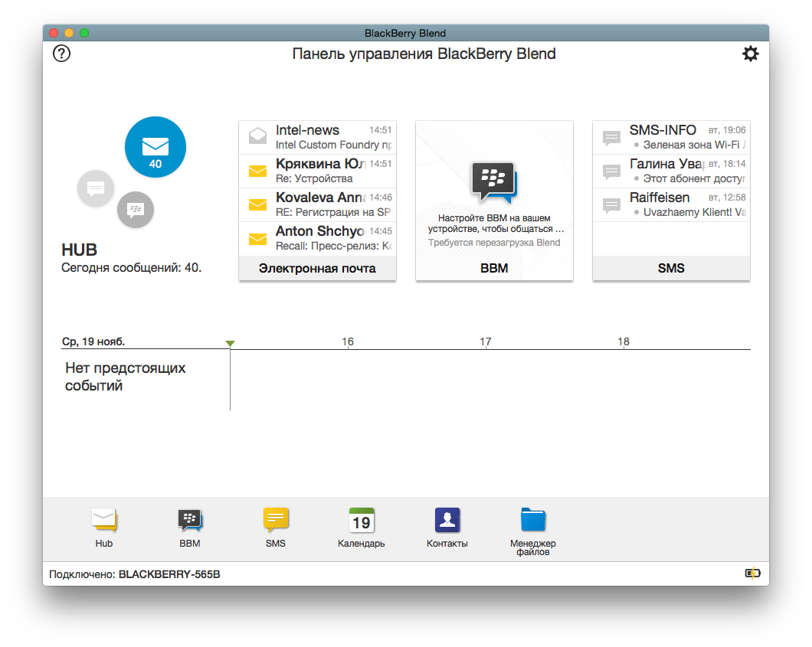Click the light gray SMS bubble in Hub

(96, 188)
